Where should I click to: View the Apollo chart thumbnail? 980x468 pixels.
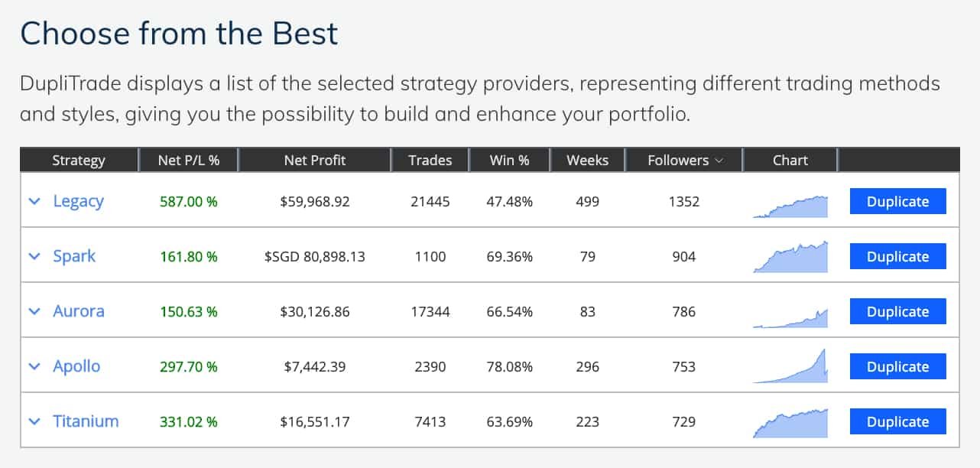pyautogui.click(x=790, y=366)
